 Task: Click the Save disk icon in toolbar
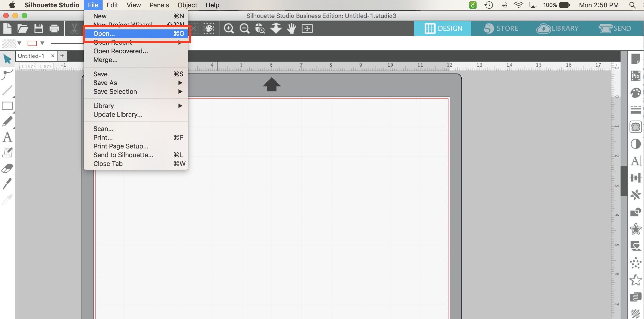pyautogui.click(x=38, y=28)
